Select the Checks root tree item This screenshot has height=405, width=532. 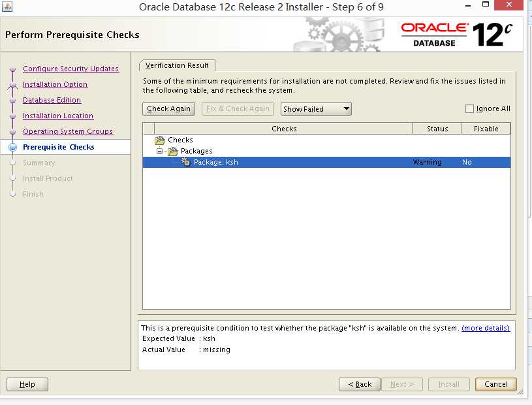coord(180,140)
